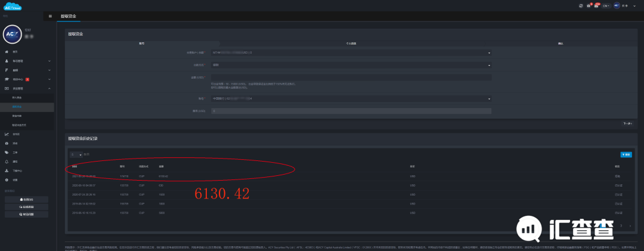Viewport: 644px width, 251px height.
Task: Open the tag icon item in sidebar
Action: (x=7, y=153)
